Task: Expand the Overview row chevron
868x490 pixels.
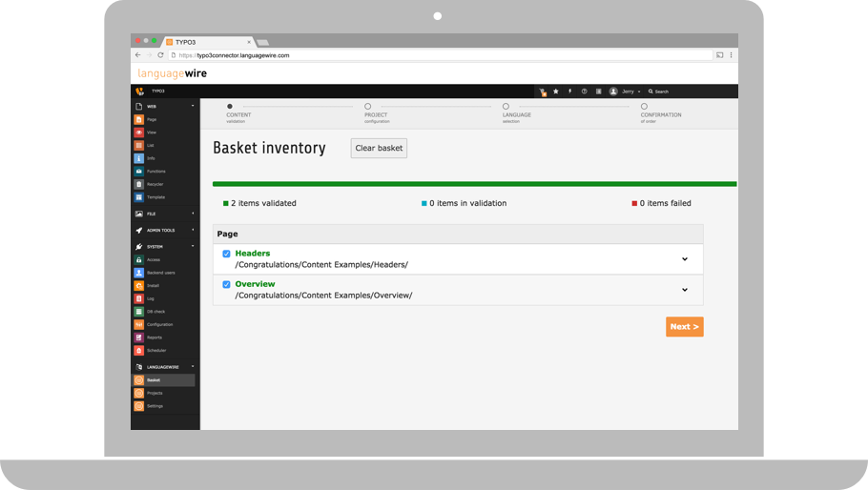Action: point(685,290)
